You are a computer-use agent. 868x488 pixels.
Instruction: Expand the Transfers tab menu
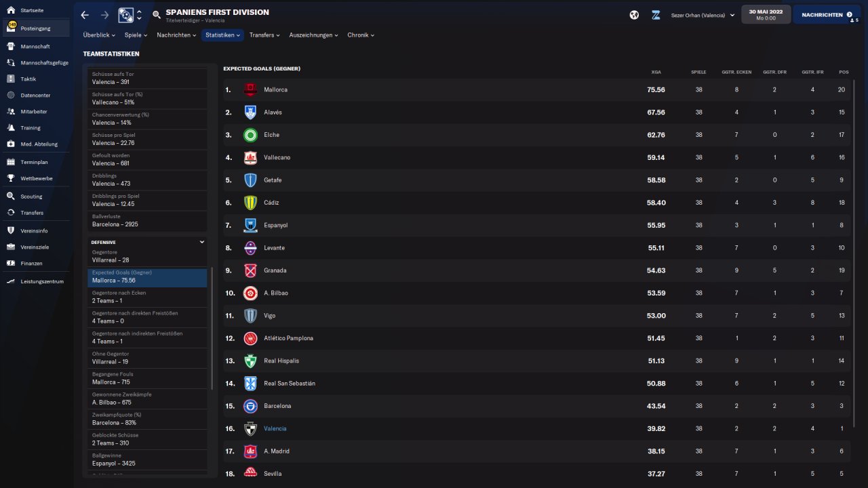point(266,35)
